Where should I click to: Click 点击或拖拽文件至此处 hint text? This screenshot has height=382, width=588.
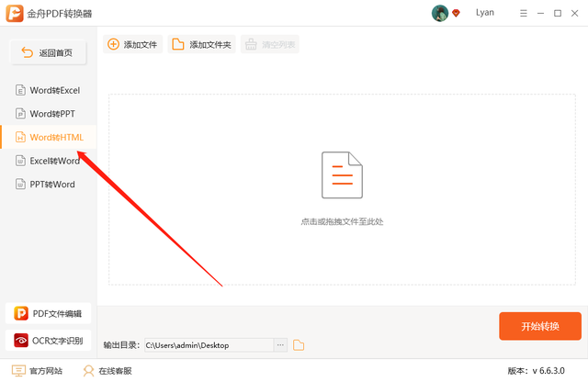342,221
